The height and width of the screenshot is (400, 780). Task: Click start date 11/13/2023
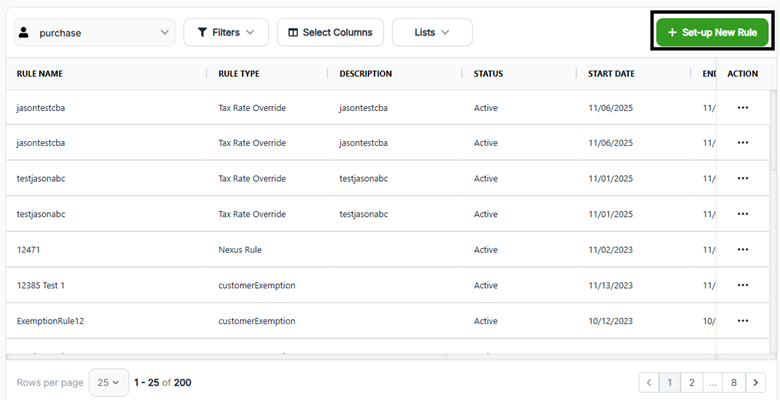tap(610, 285)
